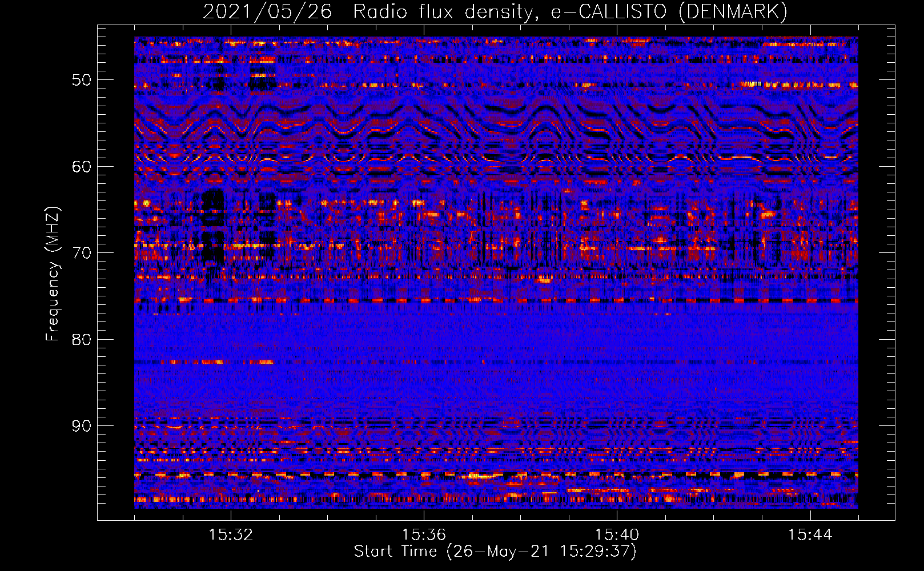Click the 15:32 time tick label
Viewport: 924px width, 571px height.
pos(231,535)
